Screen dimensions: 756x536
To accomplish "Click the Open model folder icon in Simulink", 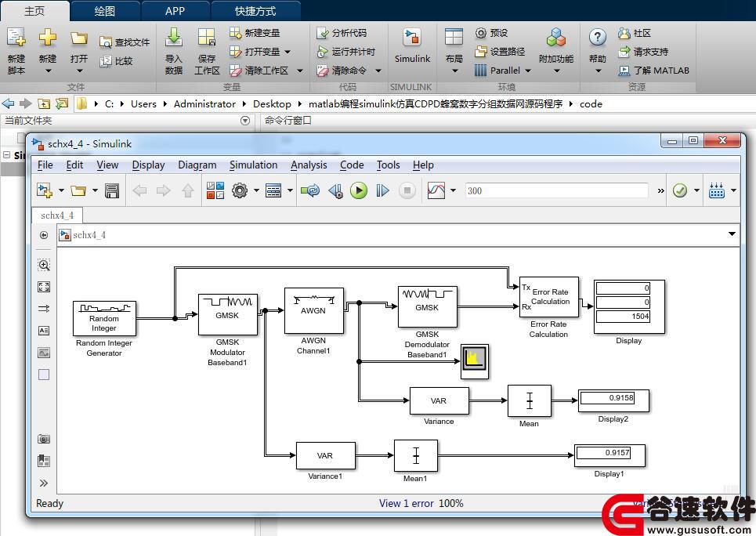I will [78, 190].
